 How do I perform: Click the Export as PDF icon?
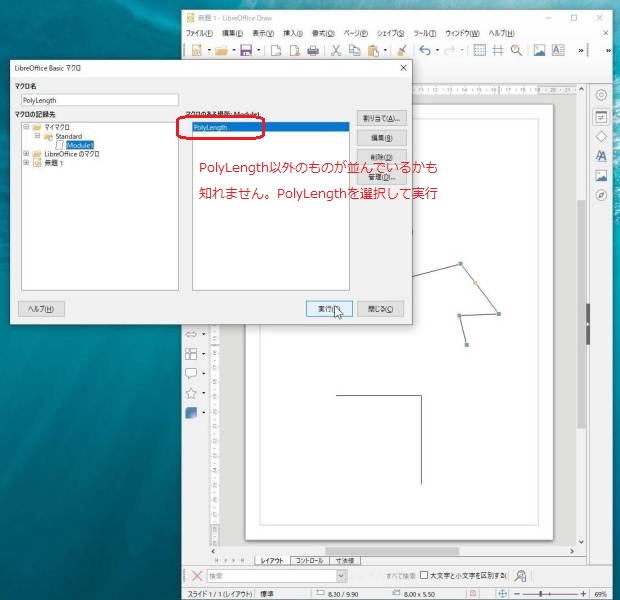(295, 50)
